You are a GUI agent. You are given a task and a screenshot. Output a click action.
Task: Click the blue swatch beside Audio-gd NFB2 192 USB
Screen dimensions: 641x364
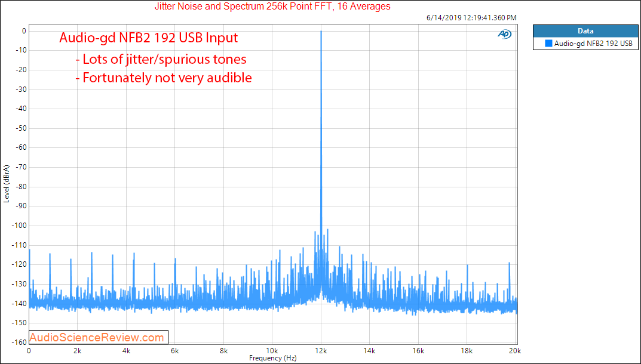pyautogui.click(x=548, y=44)
